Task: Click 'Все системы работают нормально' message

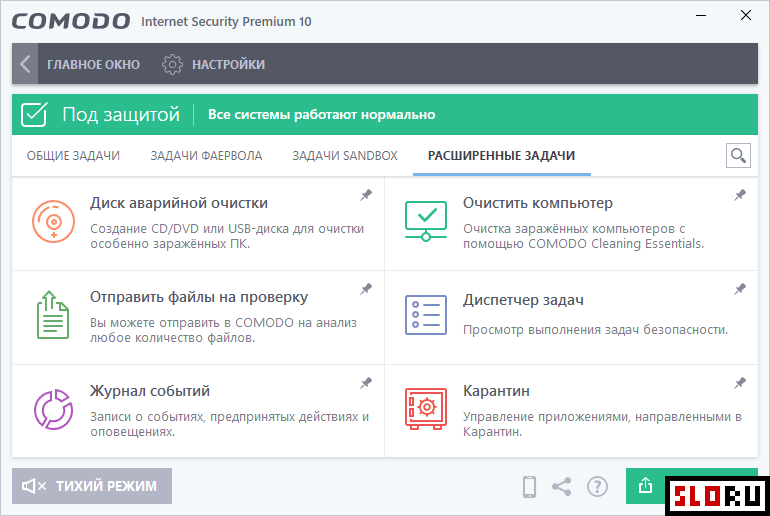Action: pyautogui.click(x=322, y=114)
